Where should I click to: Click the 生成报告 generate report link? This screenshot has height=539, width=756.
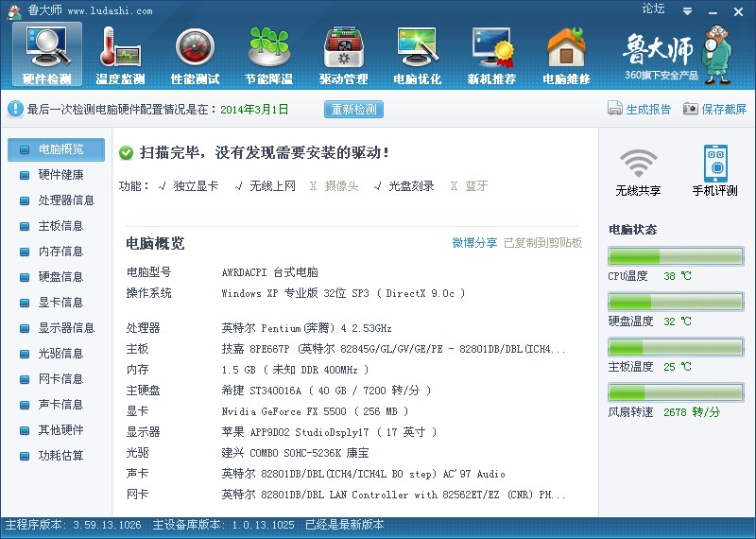639,110
